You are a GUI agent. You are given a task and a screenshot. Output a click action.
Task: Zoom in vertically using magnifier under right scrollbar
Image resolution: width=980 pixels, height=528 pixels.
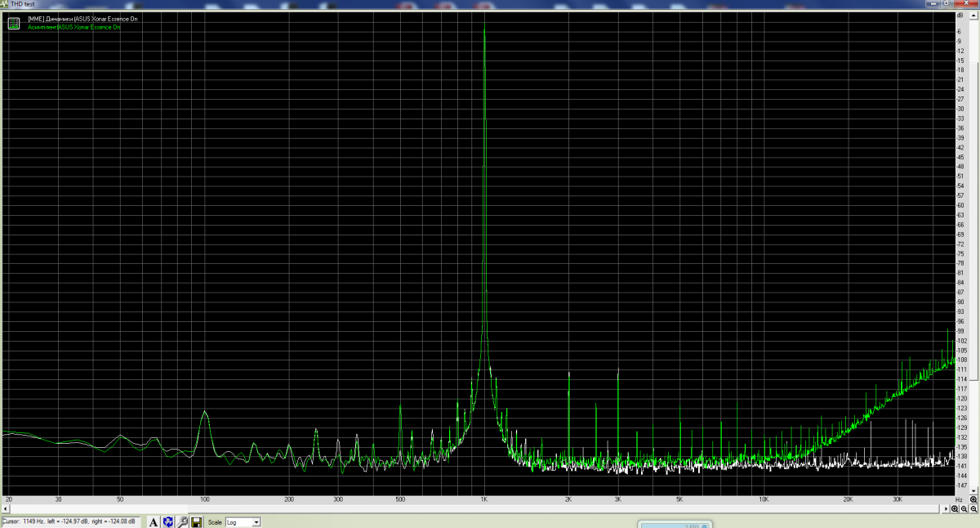[974, 498]
